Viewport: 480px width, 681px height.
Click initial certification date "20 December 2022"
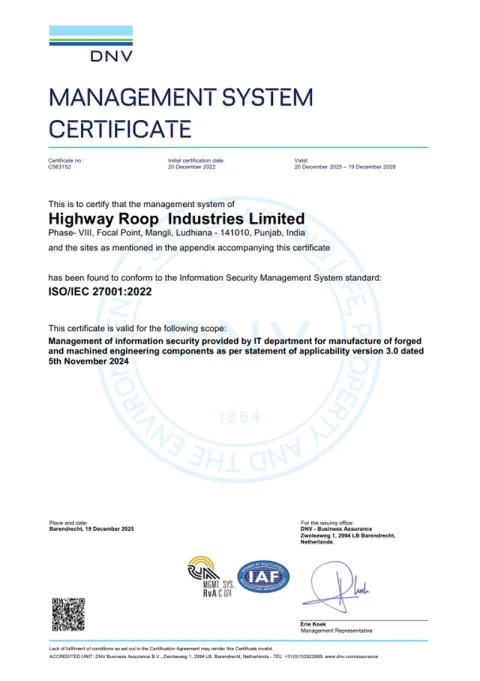pyautogui.click(x=192, y=167)
